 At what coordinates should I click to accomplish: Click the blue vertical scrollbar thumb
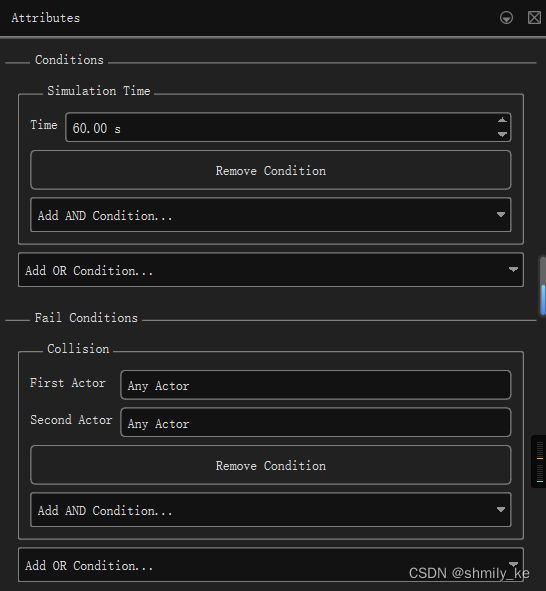point(543,300)
